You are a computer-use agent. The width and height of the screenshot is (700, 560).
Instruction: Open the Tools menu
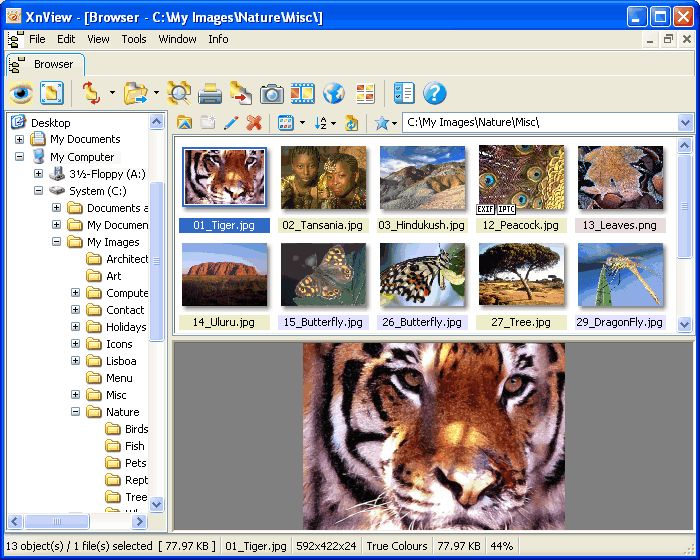133,39
